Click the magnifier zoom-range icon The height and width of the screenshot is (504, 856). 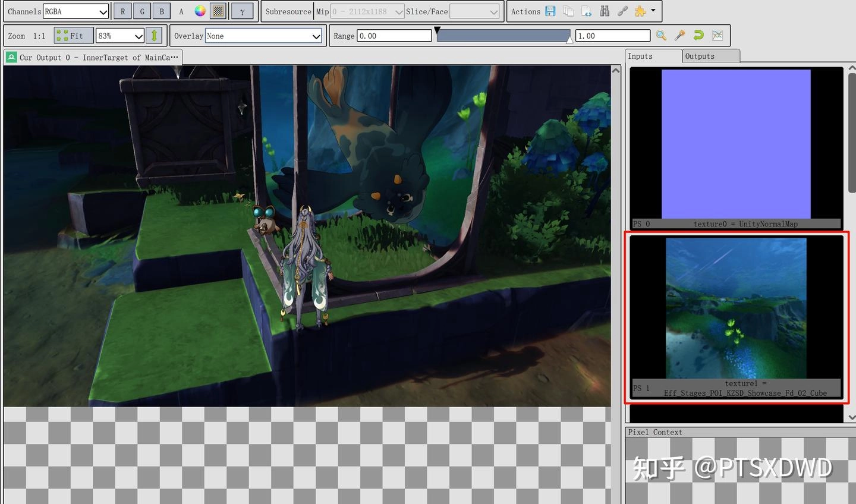click(x=661, y=36)
